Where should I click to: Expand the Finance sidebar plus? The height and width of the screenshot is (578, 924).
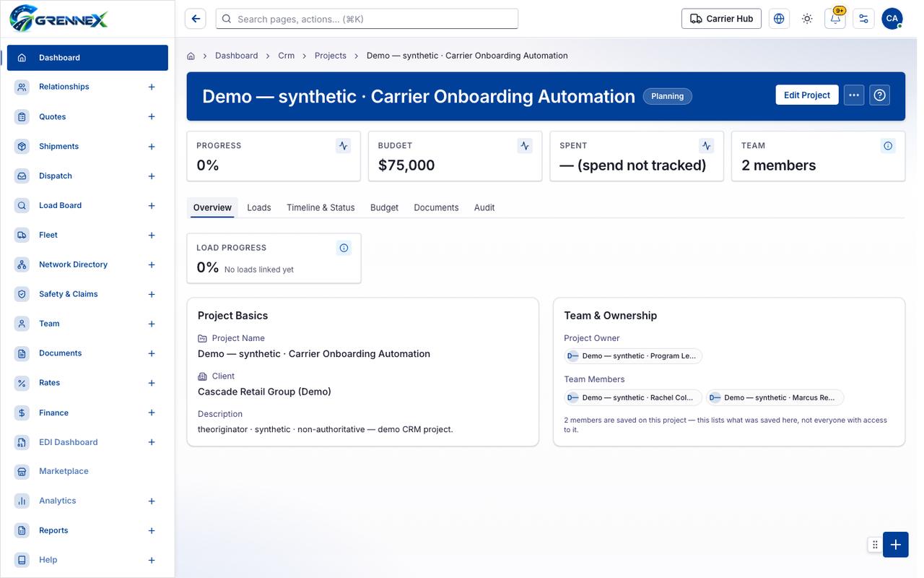tap(152, 413)
